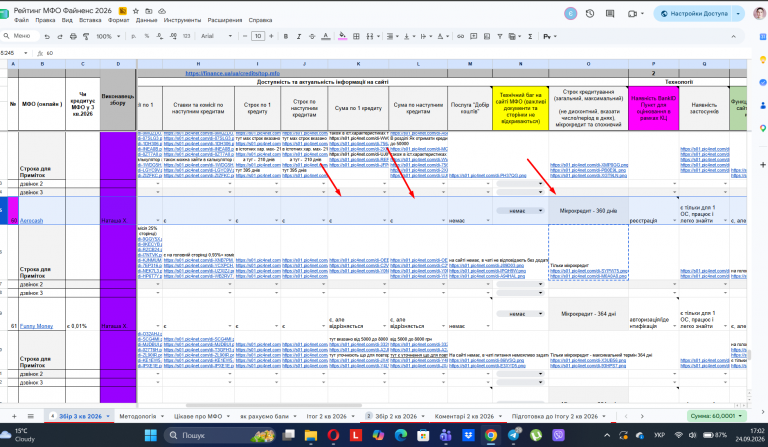Insert a comment from the toolbar
Screen dimensions: 768x447
[474, 36]
